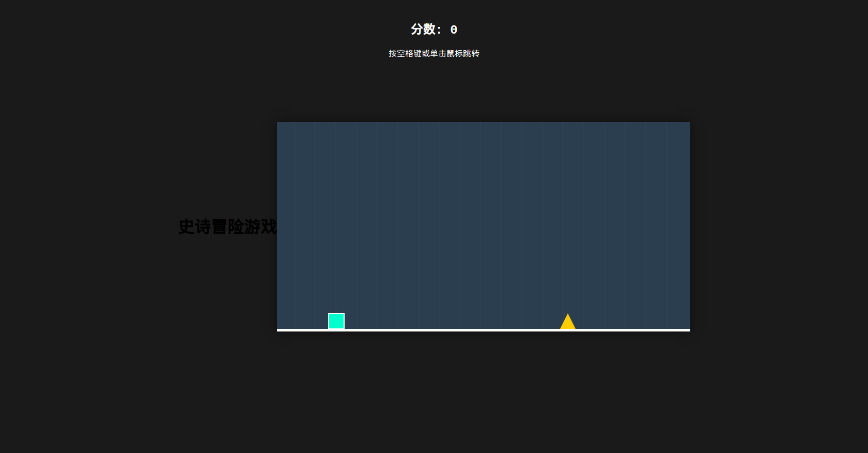Click the yellow triangle spike obstacle
This screenshot has width=868, height=453.
pyautogui.click(x=568, y=323)
